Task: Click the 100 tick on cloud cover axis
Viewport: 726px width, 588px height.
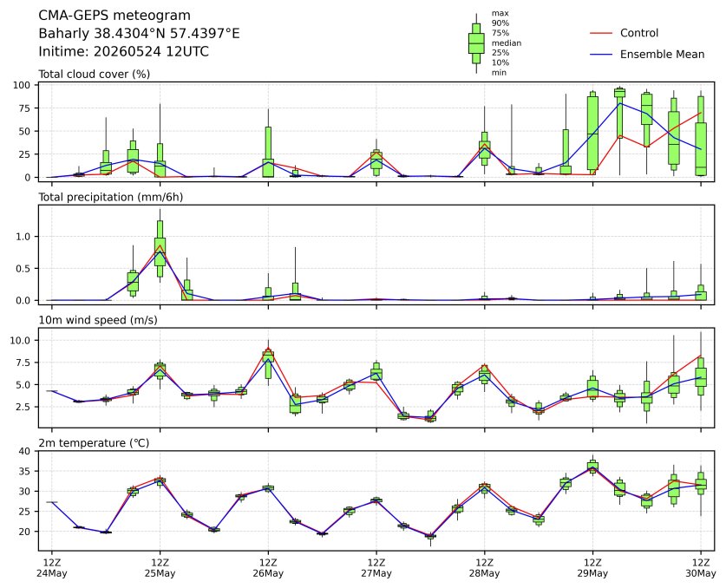Action: 22,85
